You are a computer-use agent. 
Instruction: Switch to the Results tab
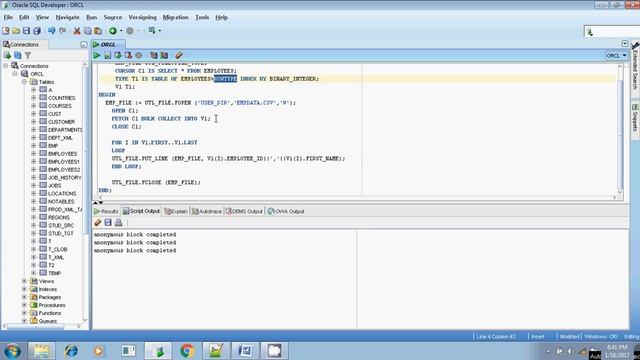click(x=106, y=211)
